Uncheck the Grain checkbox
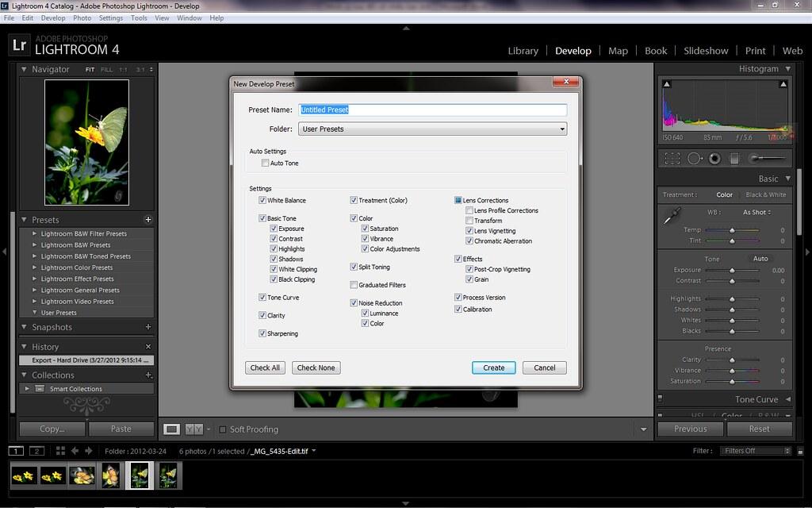The image size is (812, 508). [469, 279]
